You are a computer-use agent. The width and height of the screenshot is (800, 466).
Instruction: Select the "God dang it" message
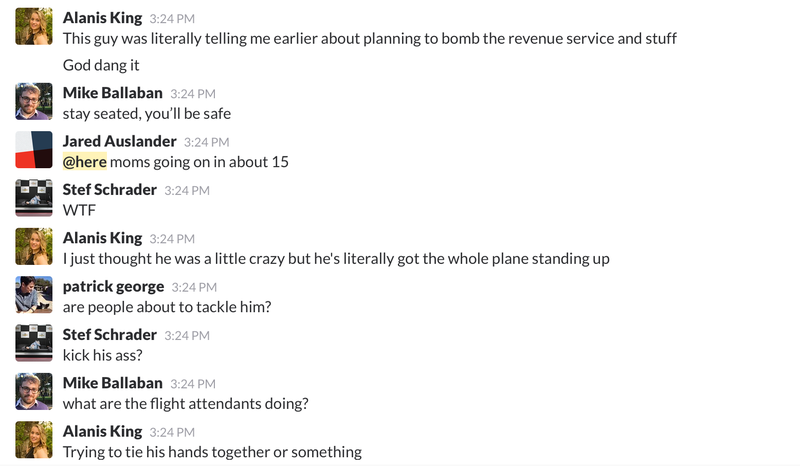(x=101, y=65)
